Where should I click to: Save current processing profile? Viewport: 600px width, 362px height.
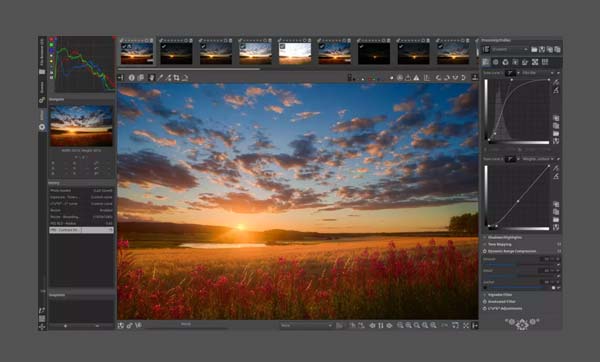click(x=542, y=49)
